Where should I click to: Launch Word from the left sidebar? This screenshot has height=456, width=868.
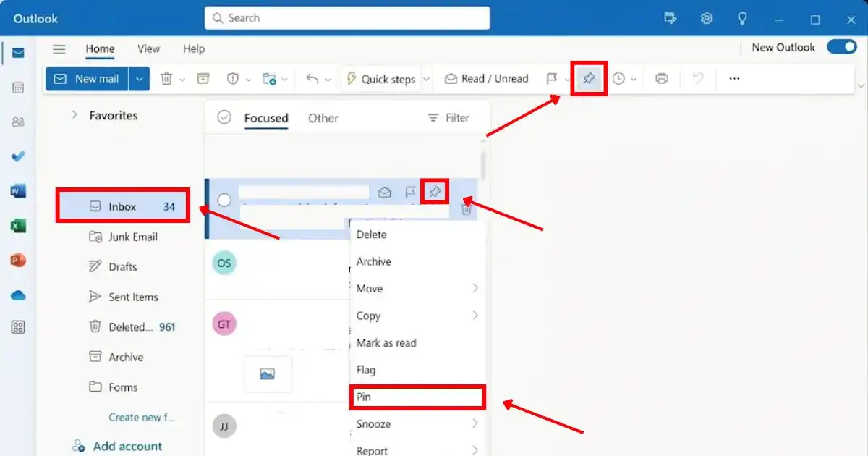[x=18, y=191]
